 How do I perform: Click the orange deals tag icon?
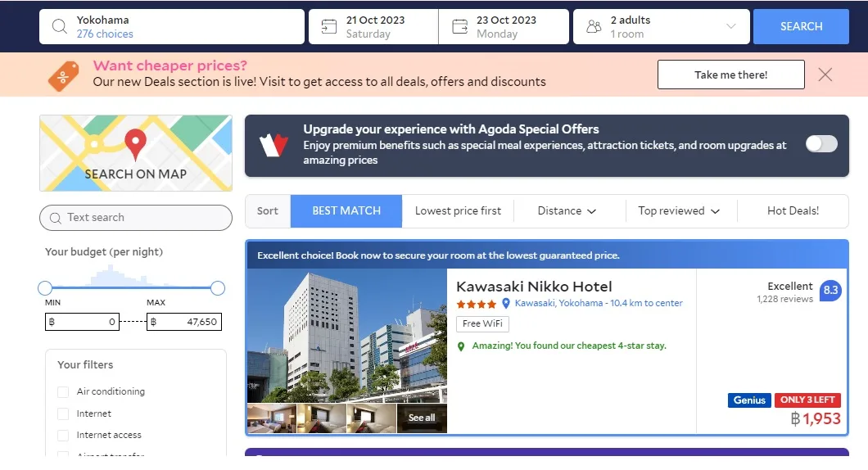click(64, 76)
